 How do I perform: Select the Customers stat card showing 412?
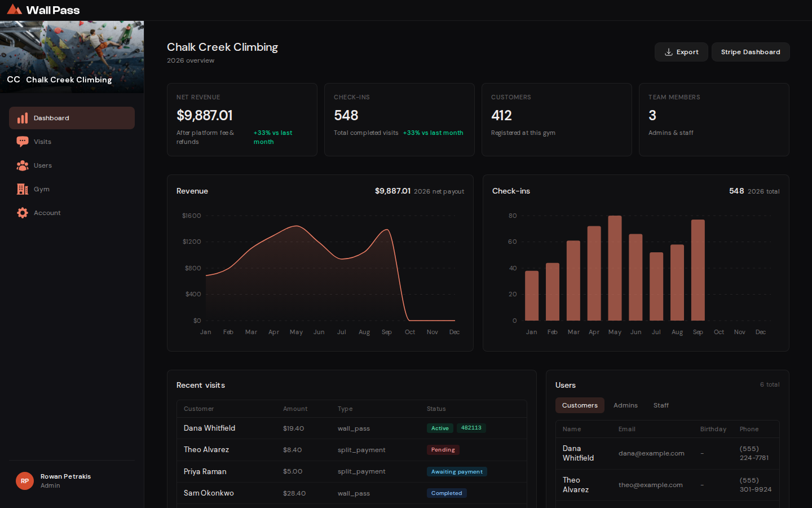pos(557,120)
